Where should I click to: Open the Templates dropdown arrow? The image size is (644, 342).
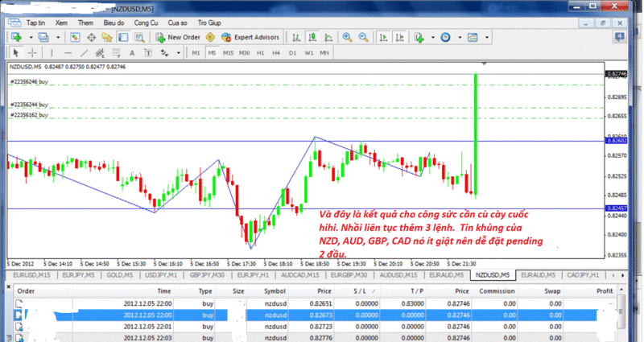(x=487, y=37)
